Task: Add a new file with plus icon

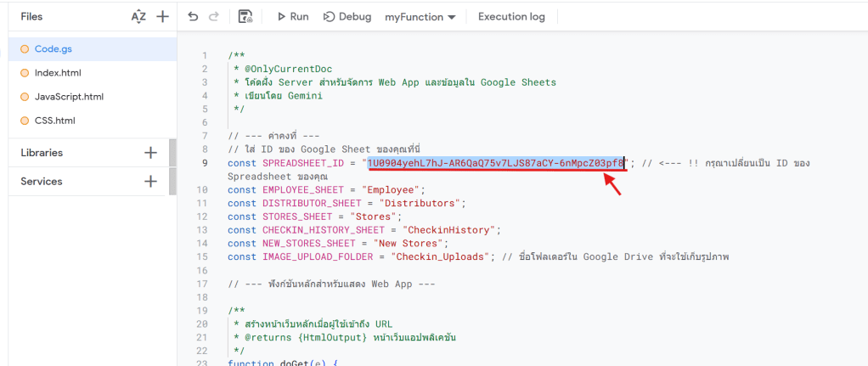Action: pos(162,16)
